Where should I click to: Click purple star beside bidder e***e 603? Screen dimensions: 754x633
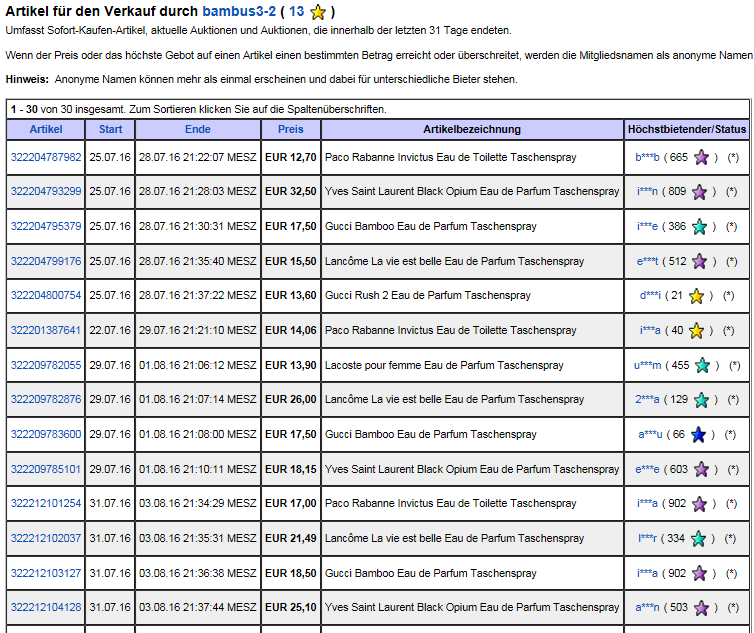pyautogui.click(x=702, y=469)
